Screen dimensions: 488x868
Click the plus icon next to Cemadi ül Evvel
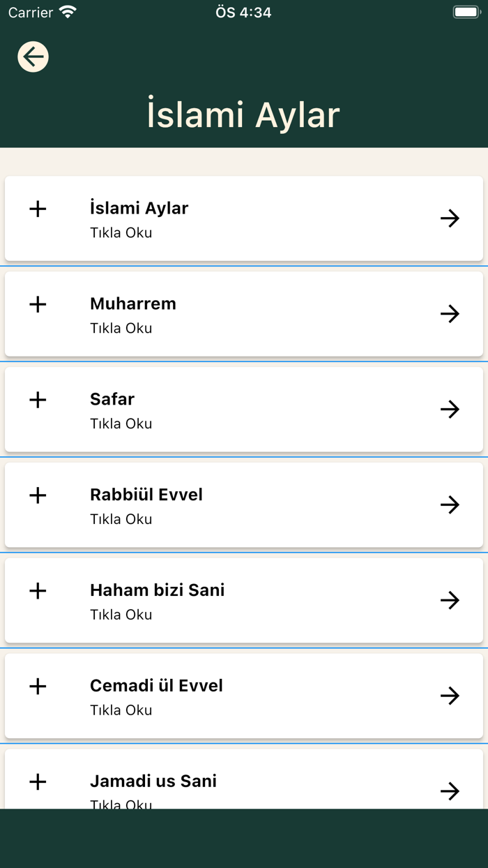(38, 687)
